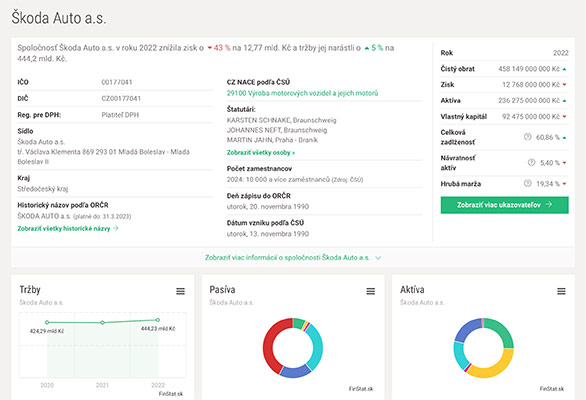Click the red segment of Pasíva donut
Screen dimensions: 586x400
pos(268,346)
